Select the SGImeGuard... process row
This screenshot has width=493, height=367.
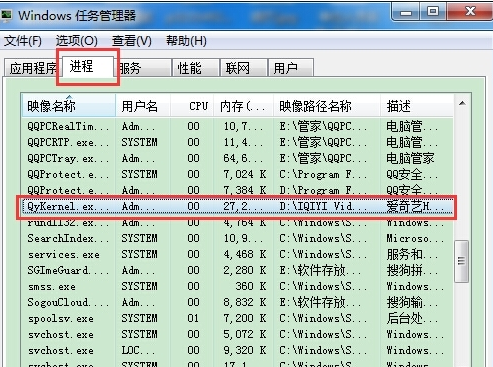pos(237,270)
